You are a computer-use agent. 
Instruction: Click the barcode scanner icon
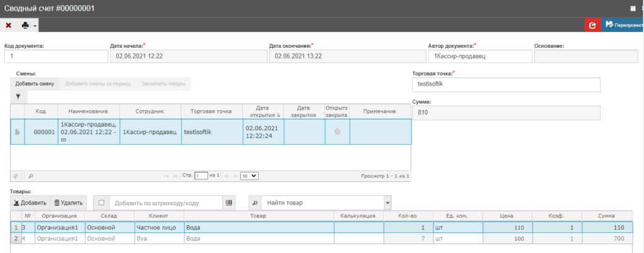229,203
